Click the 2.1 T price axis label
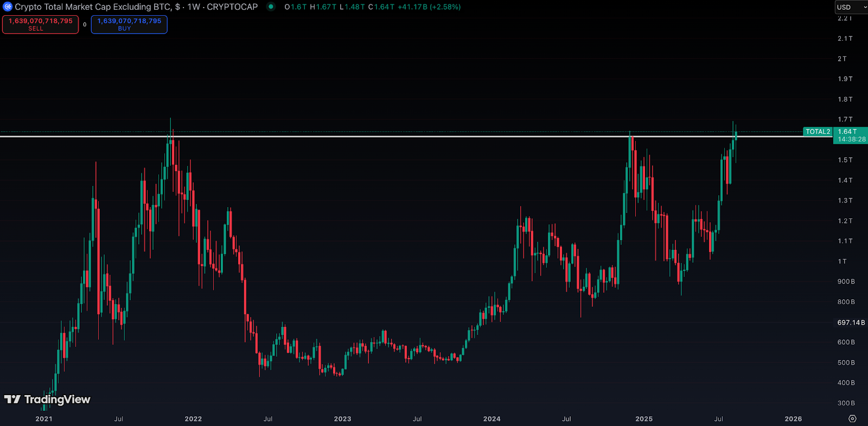Screen dimensions: 868x426 click(845, 38)
